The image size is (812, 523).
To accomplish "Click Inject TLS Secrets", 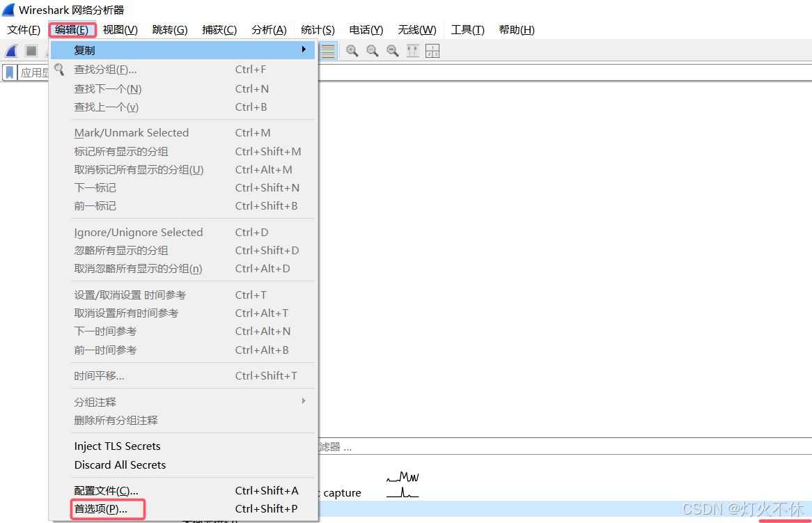I will pyautogui.click(x=182, y=446).
